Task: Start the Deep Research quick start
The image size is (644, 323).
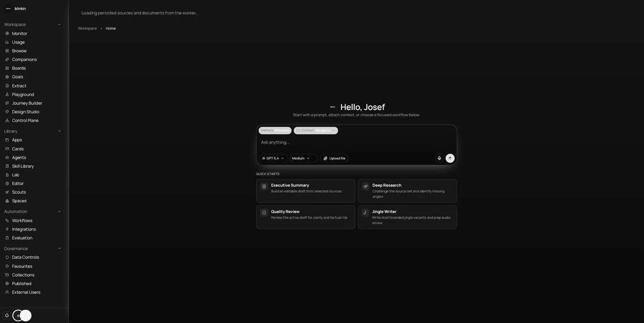Action: point(407,191)
